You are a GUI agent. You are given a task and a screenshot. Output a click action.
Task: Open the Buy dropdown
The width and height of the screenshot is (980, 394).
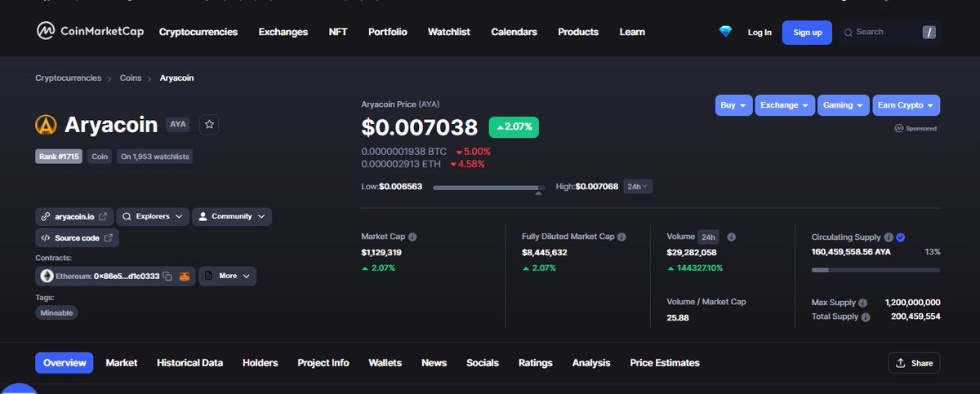click(734, 105)
